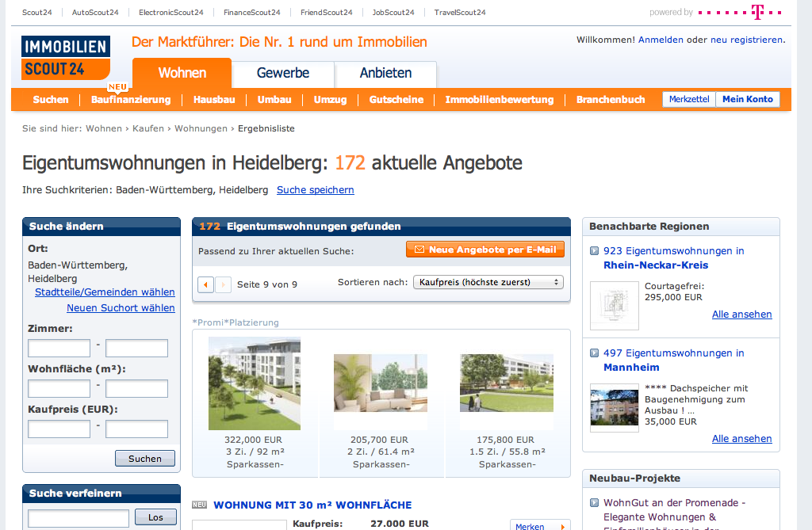Open Courtagefrei 295,000 EUR floor plan thumbnail
Screen dimensions: 812x530
615,306
